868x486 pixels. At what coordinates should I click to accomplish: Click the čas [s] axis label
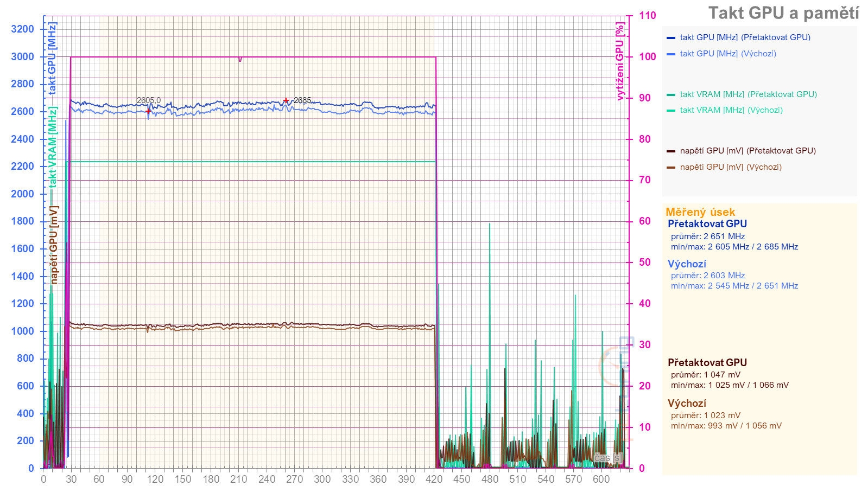pos(608,458)
